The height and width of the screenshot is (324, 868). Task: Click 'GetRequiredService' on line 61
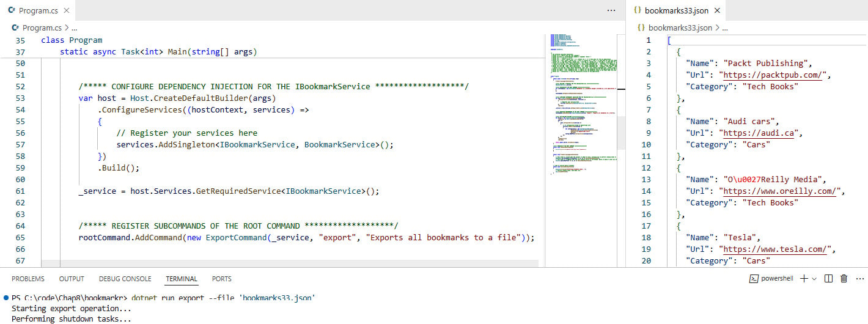pyautogui.click(x=238, y=191)
